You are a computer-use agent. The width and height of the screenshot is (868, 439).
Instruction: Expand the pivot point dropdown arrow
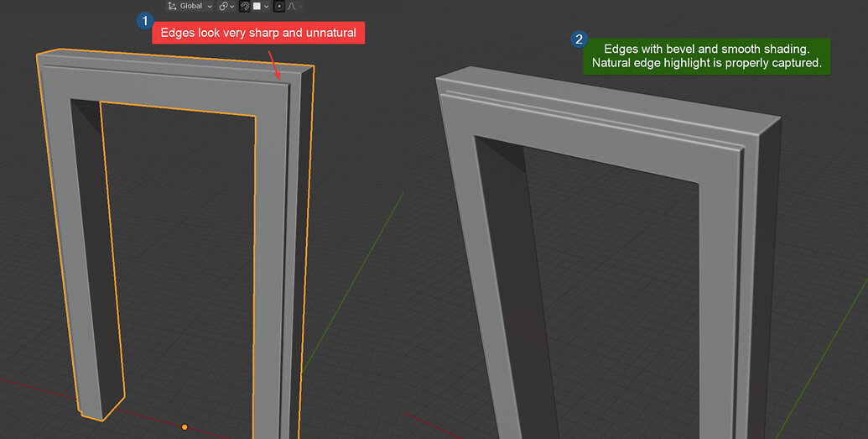(231, 6)
